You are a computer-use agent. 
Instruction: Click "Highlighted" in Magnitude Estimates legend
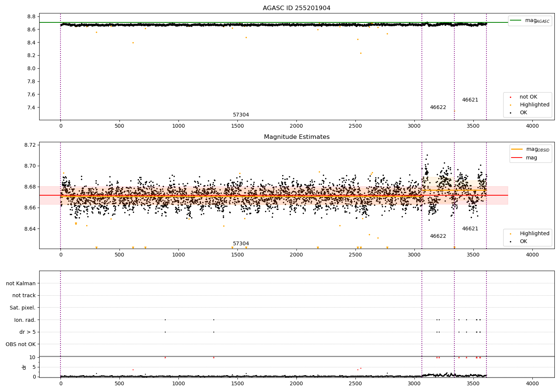pos(534,234)
